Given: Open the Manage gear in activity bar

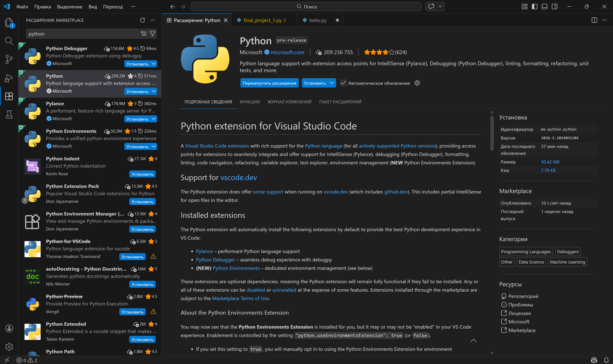Looking at the screenshot, I should [9, 346].
